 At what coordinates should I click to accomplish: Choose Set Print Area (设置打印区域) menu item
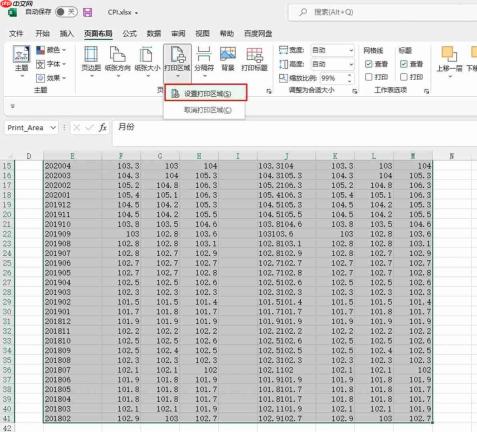click(206, 93)
